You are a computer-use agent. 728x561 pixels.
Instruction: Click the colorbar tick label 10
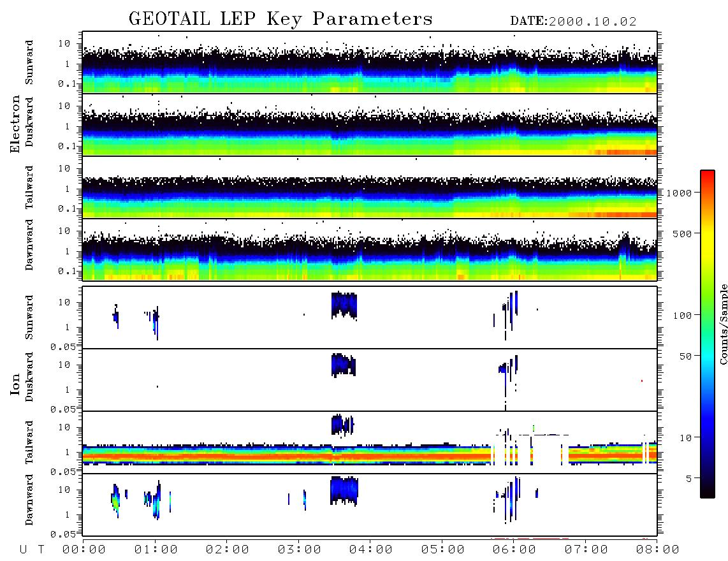click(x=686, y=438)
